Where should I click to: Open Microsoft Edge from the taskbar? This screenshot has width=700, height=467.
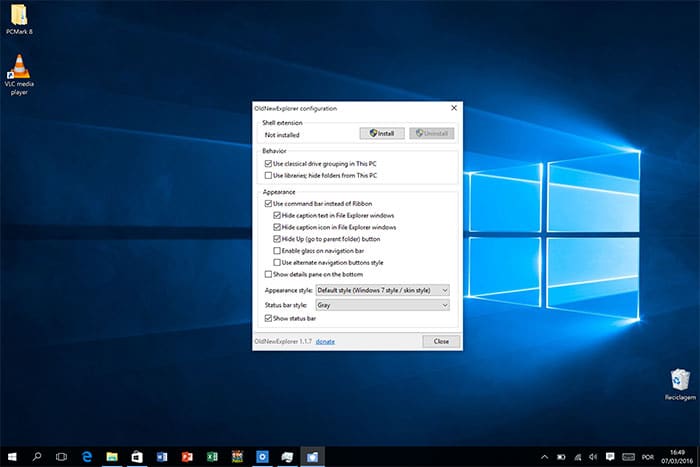tap(88, 456)
